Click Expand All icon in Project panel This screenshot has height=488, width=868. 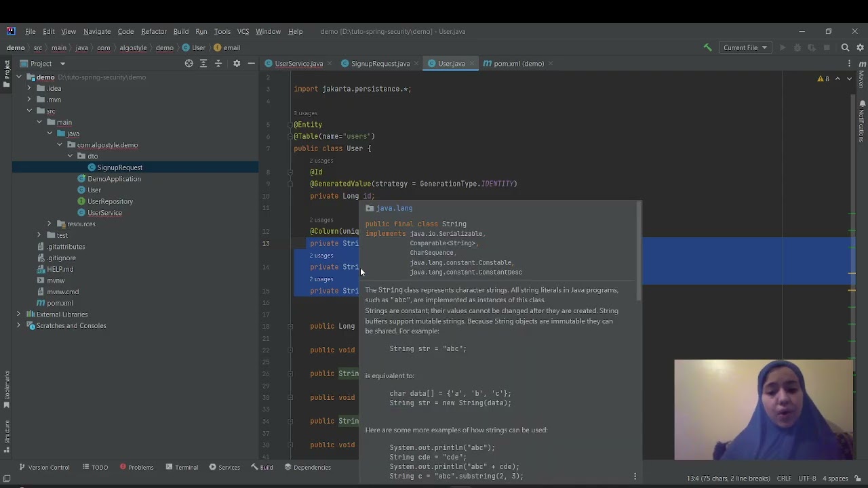coord(203,64)
